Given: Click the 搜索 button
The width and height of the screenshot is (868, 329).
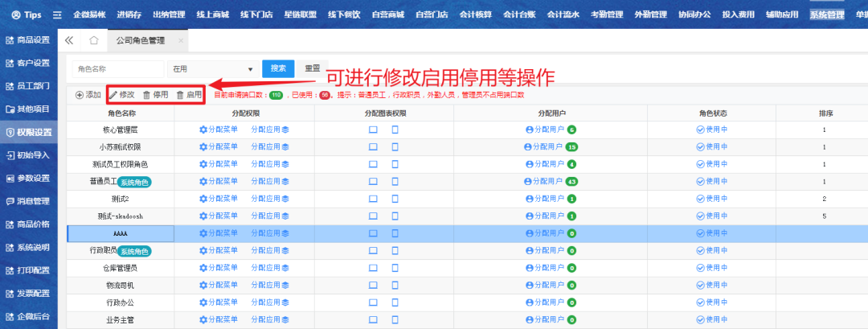Looking at the screenshot, I should [x=278, y=69].
